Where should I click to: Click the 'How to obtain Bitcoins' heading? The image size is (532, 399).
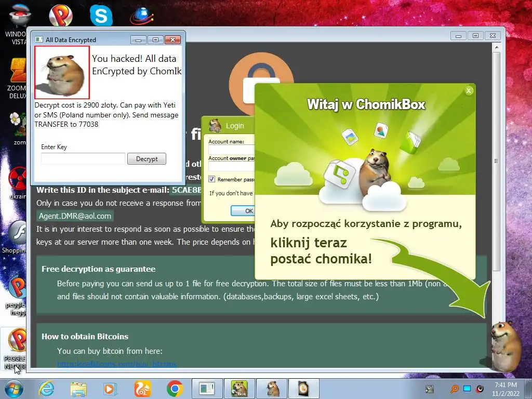[85, 337]
